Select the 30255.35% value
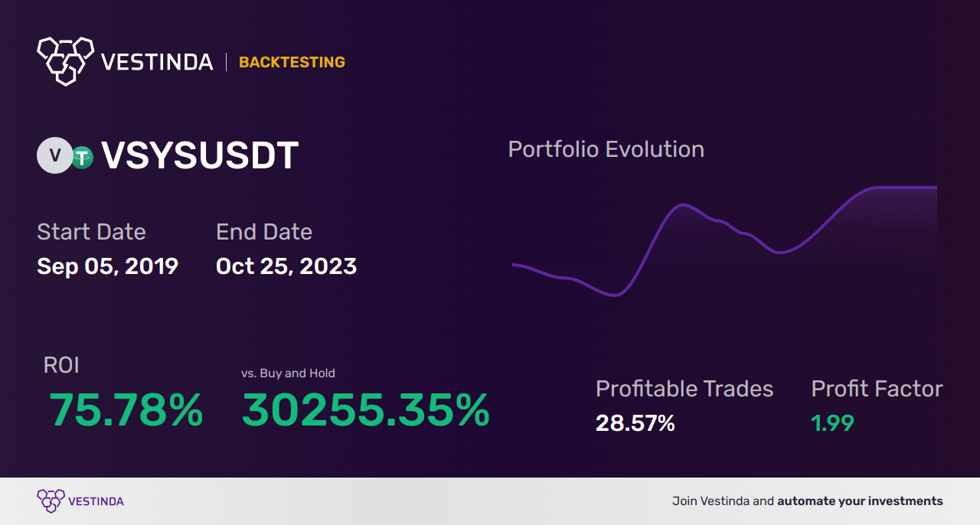Viewport: 980px width, 525px height. pyautogui.click(x=365, y=410)
